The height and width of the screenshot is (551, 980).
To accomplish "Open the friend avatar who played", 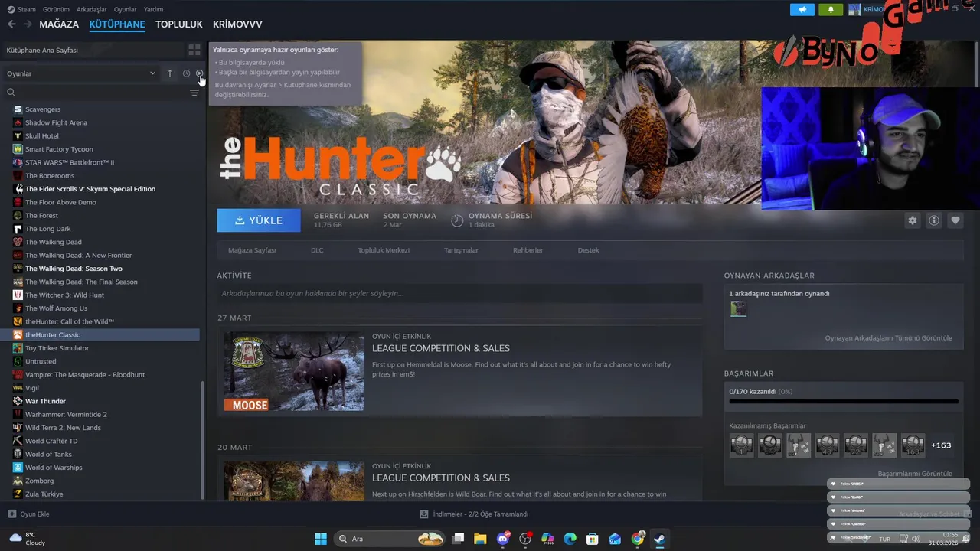I will [x=738, y=308].
